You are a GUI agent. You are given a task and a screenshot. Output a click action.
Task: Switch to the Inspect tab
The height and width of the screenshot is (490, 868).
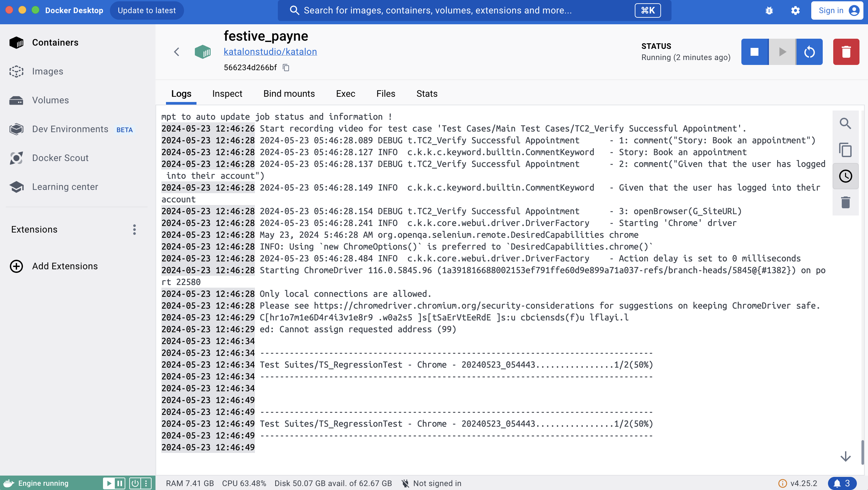click(227, 93)
